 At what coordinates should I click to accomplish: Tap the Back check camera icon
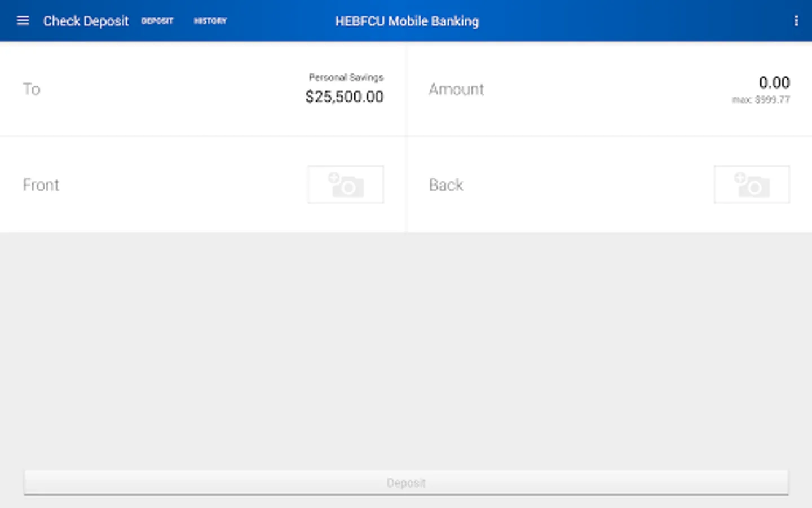(x=752, y=185)
